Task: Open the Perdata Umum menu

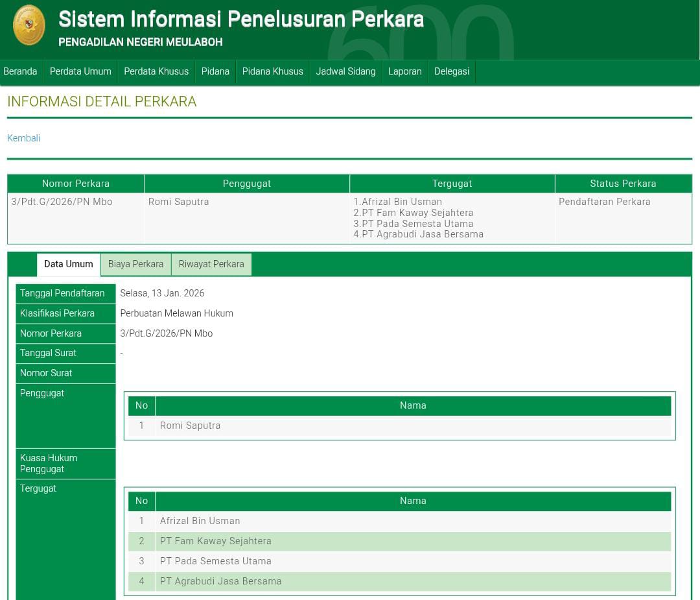Action: (x=80, y=71)
